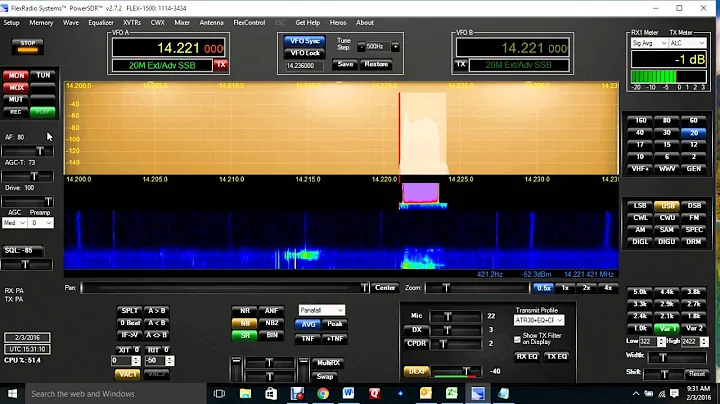Open Excel from the taskbar
The image size is (720, 404).
[452, 393]
